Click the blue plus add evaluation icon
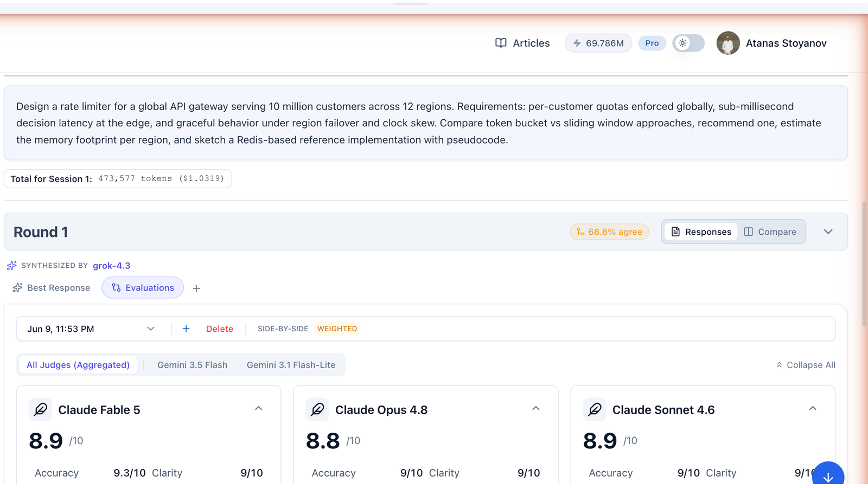 pos(186,329)
